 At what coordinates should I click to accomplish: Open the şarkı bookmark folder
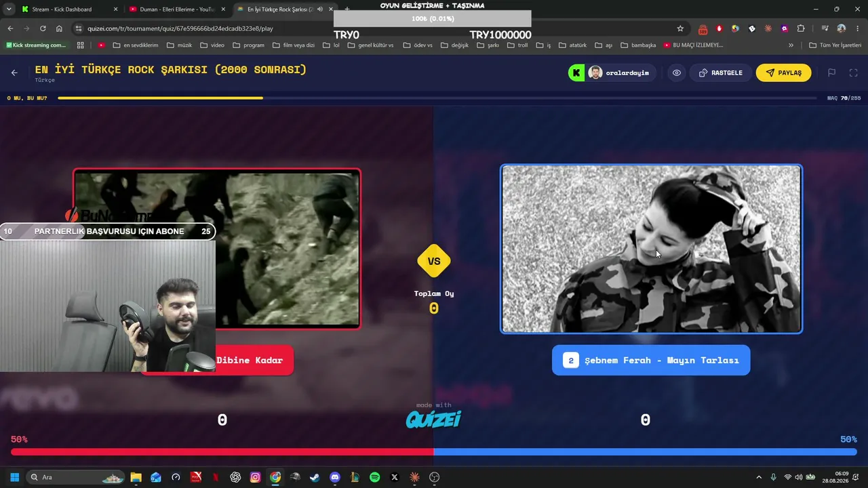[x=488, y=45]
